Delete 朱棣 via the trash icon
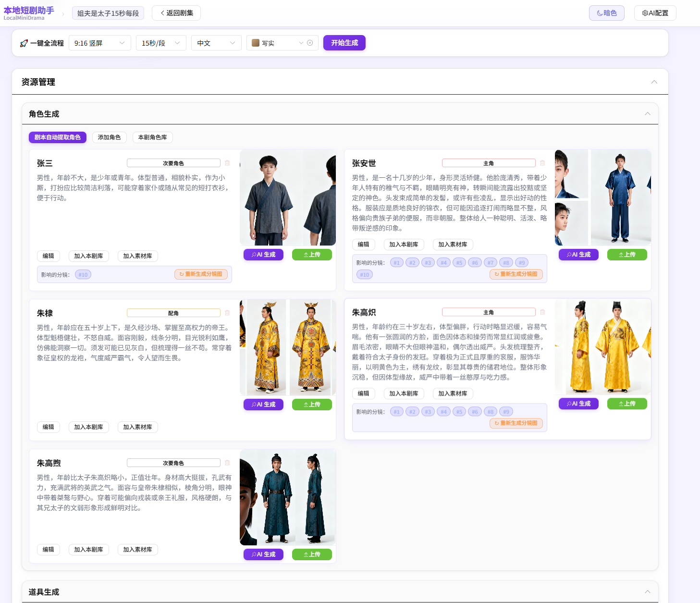The height and width of the screenshot is (603, 700). coord(227,312)
